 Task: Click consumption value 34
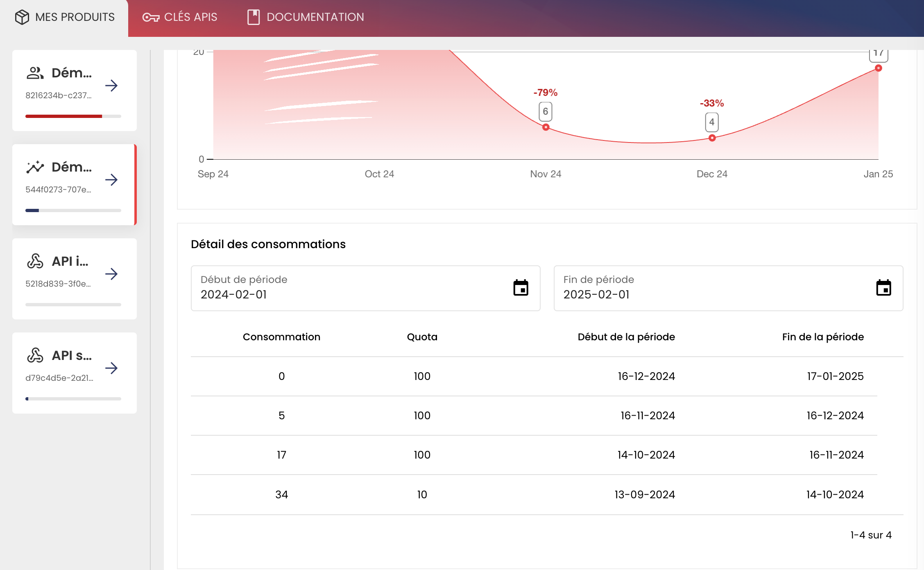[x=282, y=495]
